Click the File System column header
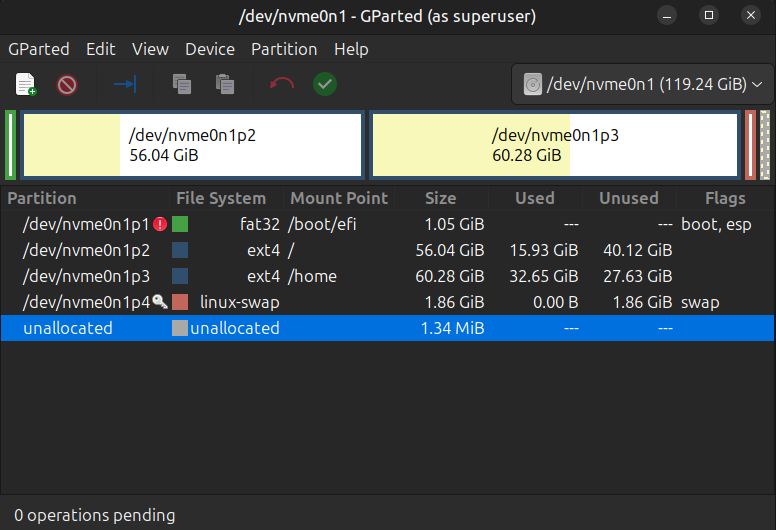Viewport: 776px width, 530px height. coord(221,198)
